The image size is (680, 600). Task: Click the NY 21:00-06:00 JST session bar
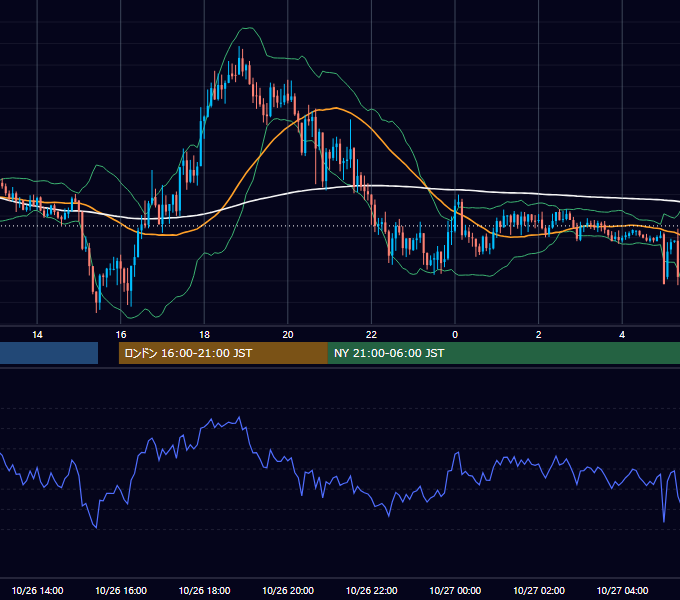pyautogui.click(x=503, y=353)
